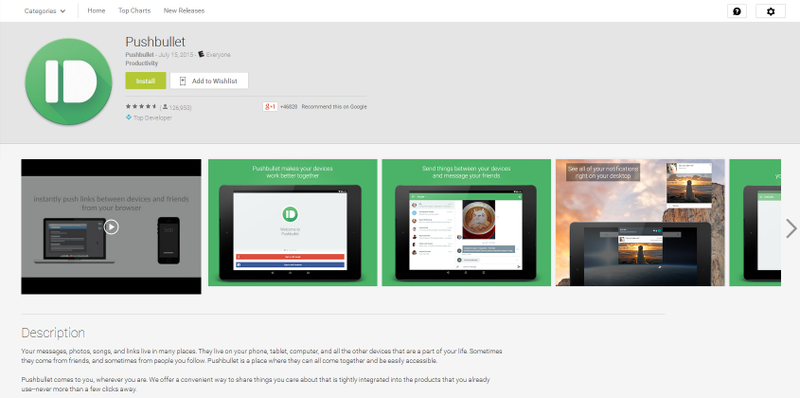This screenshot has height=398, width=800.
Task: Click the Pushbullet app title
Action: (x=155, y=41)
